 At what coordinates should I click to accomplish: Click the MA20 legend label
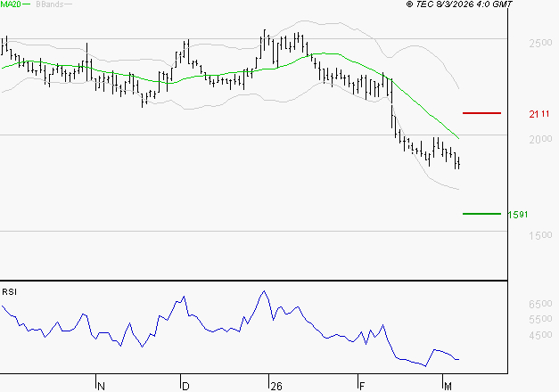tap(11, 4)
